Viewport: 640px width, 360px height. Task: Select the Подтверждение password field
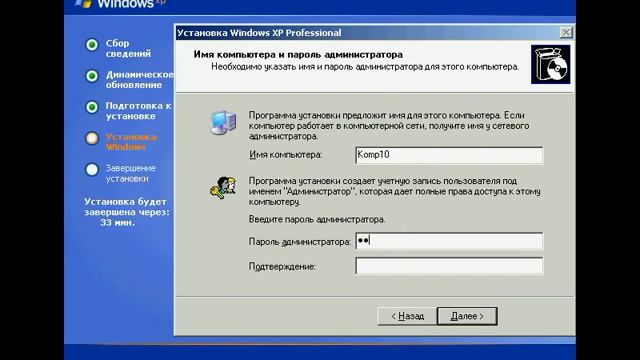(449, 266)
